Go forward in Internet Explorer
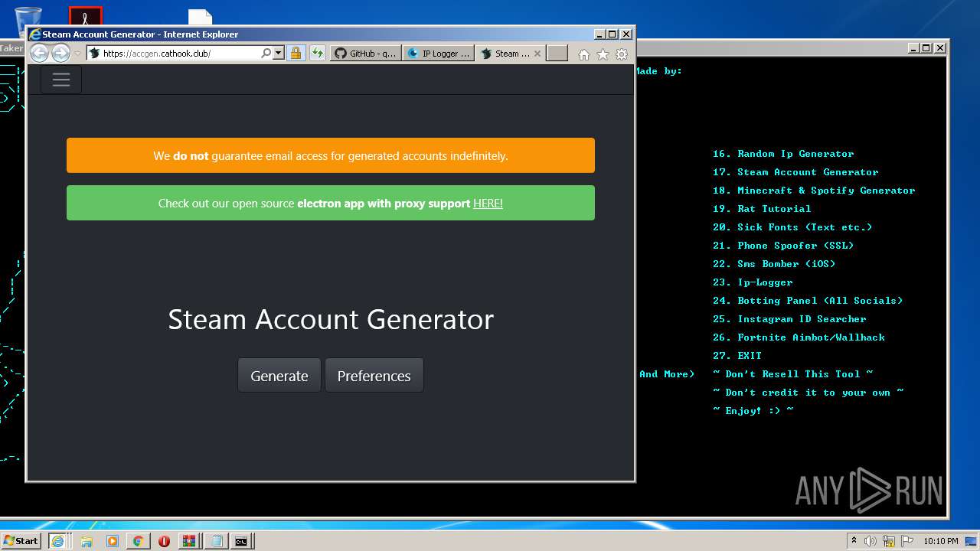 point(60,54)
